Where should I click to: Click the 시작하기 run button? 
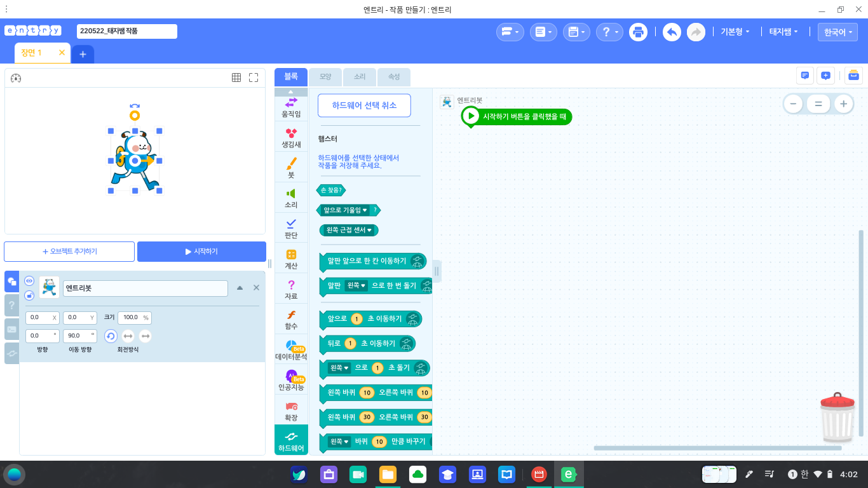(201, 252)
